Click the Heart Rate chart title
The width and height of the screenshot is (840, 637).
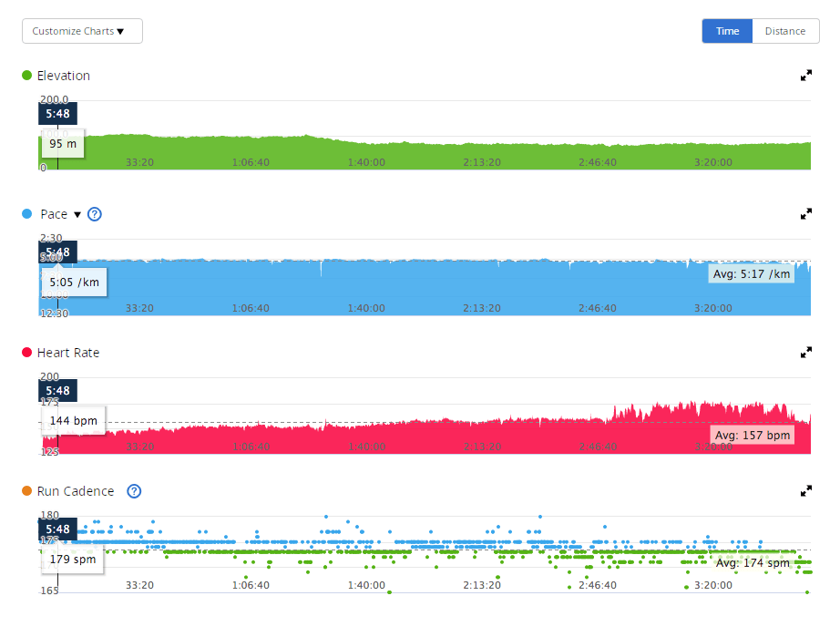click(68, 353)
